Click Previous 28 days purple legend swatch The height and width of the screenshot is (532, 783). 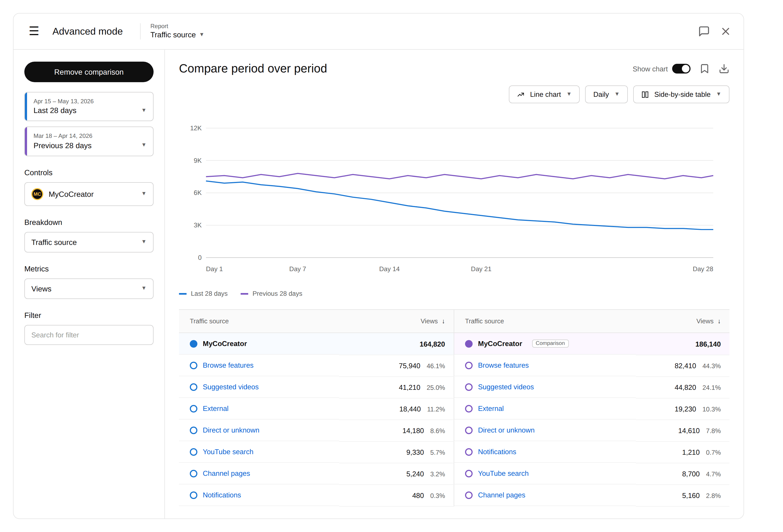[x=244, y=294]
